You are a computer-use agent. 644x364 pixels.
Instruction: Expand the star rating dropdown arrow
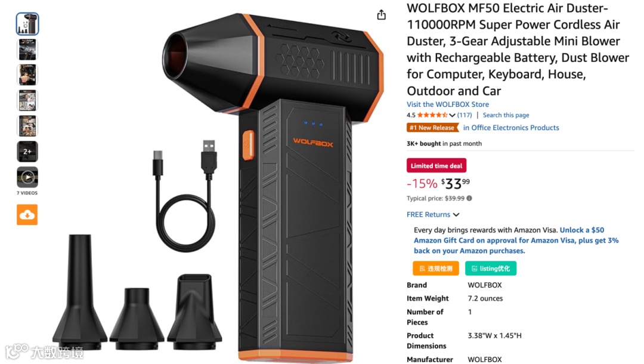(452, 115)
